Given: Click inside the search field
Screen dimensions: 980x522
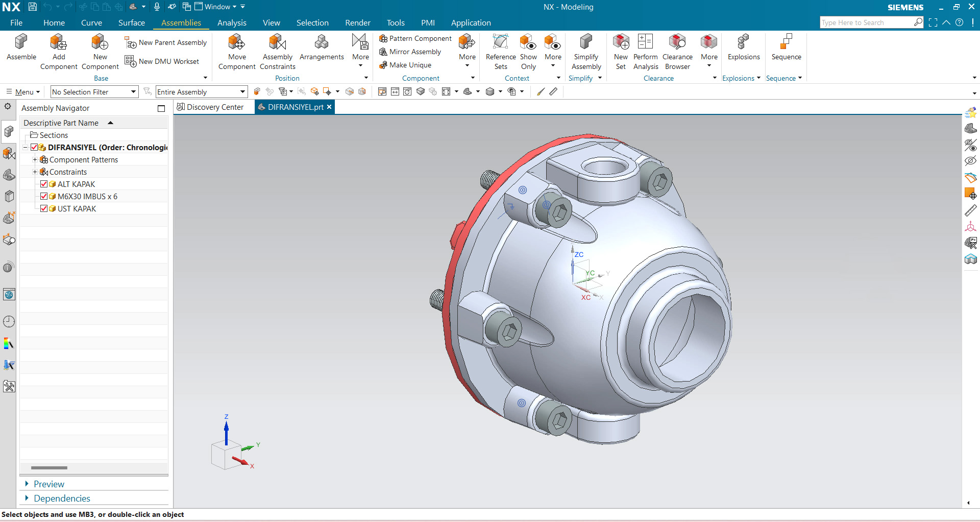Looking at the screenshot, I should [x=868, y=22].
